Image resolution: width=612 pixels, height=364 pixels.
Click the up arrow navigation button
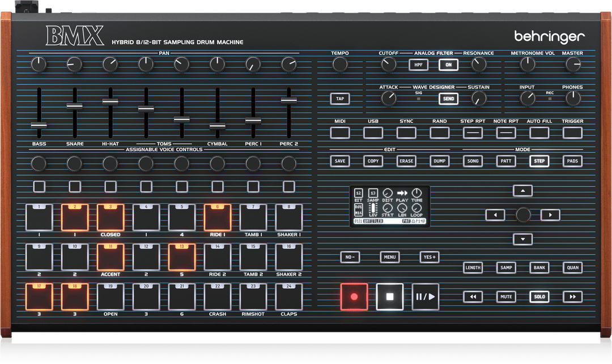522,191
